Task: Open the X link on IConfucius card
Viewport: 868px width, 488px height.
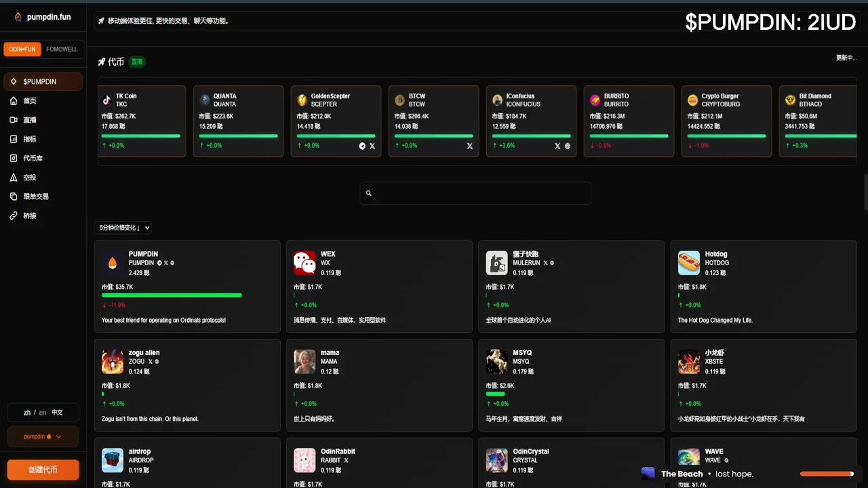Action: point(557,146)
